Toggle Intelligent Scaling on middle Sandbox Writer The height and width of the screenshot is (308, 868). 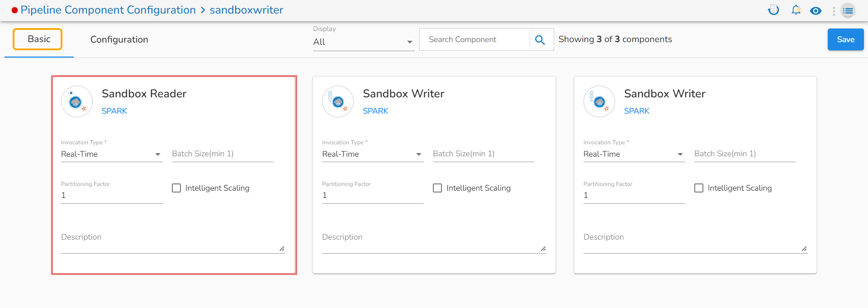pyautogui.click(x=437, y=188)
